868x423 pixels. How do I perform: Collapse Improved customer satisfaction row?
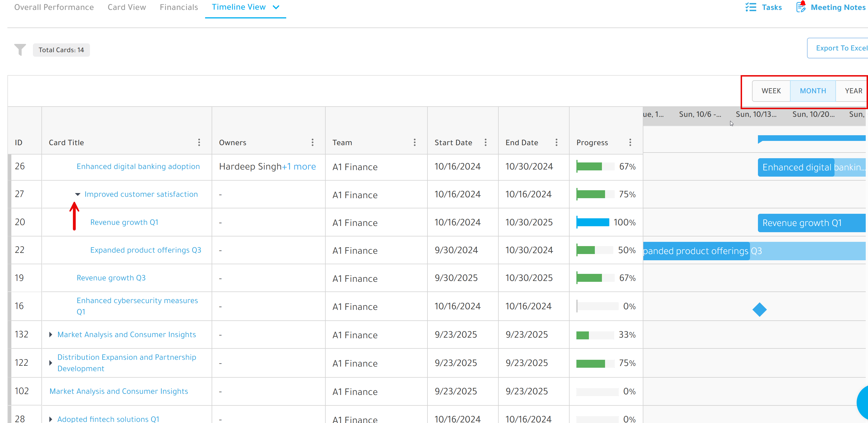click(x=77, y=194)
